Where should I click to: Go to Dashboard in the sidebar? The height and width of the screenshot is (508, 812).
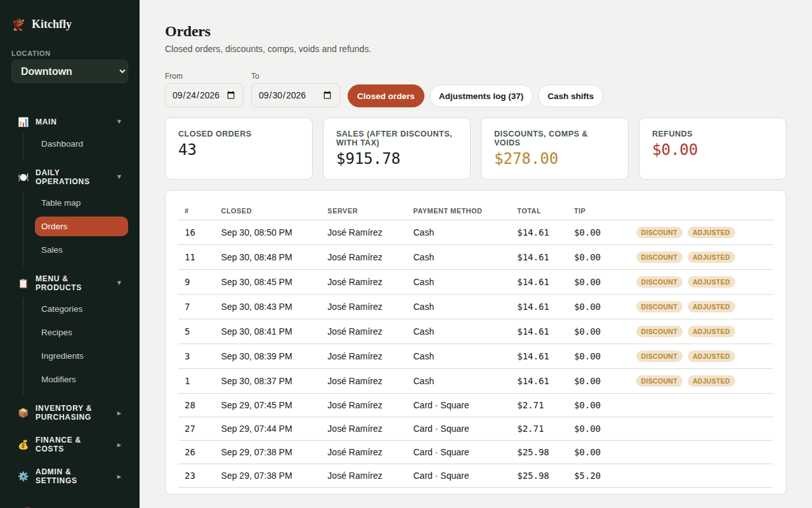pos(81,144)
